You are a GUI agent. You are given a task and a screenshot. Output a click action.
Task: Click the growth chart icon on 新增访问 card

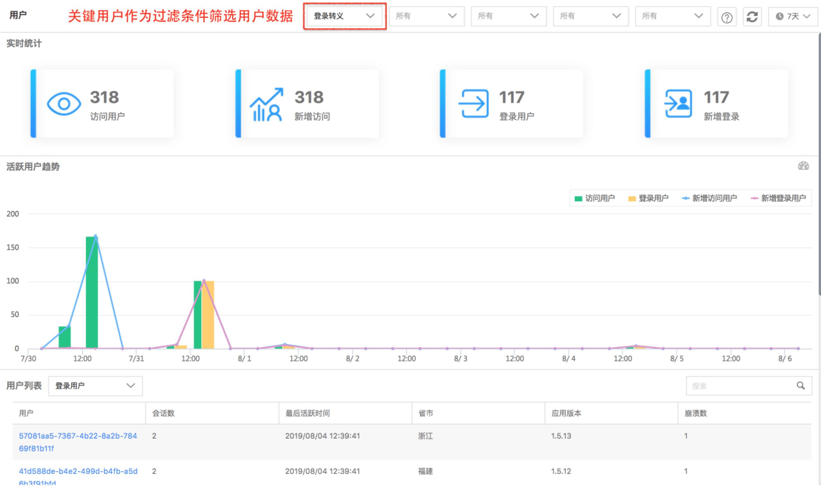tap(266, 104)
